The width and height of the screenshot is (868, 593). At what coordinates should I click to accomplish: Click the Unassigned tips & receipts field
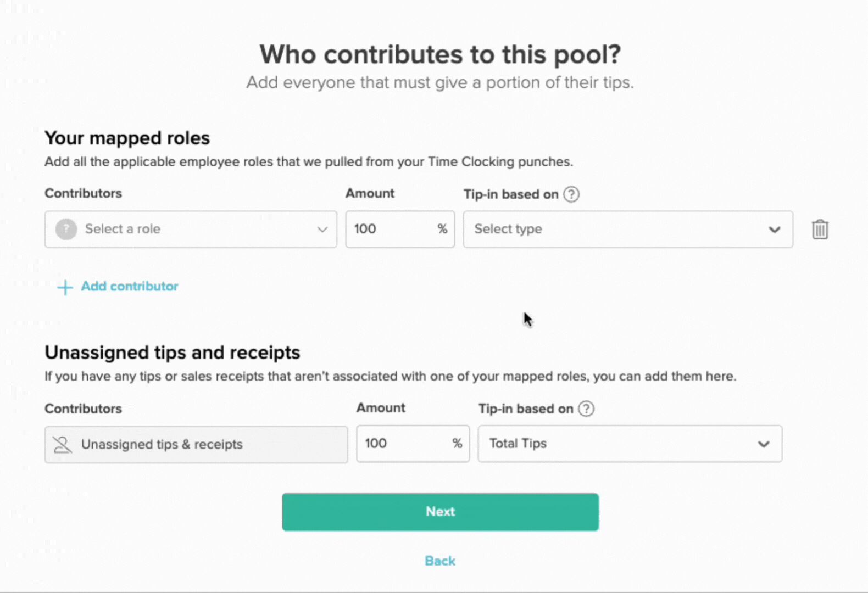coord(196,444)
